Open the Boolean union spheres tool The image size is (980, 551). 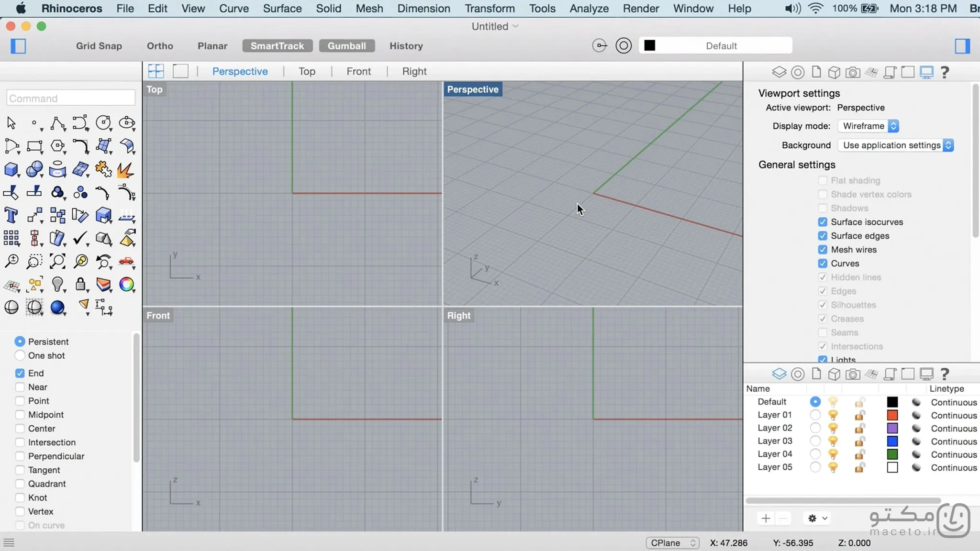34,169
